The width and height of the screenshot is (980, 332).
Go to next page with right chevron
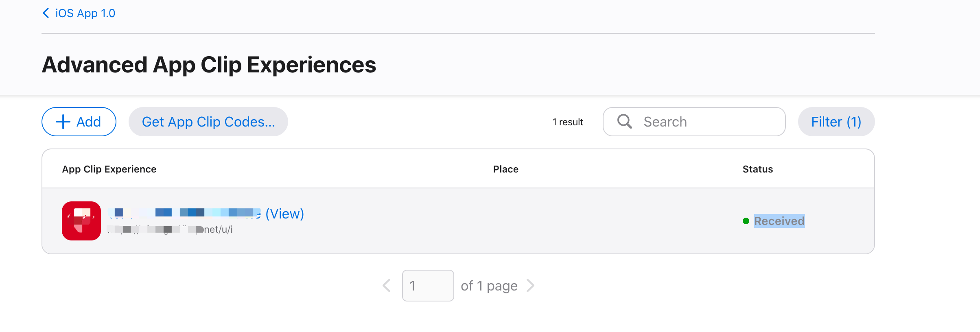530,286
